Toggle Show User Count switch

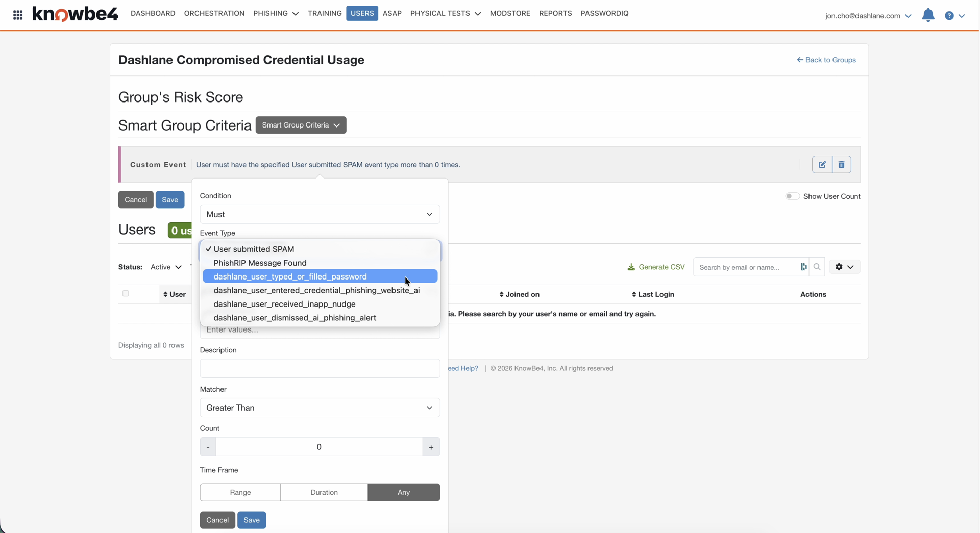click(x=792, y=196)
